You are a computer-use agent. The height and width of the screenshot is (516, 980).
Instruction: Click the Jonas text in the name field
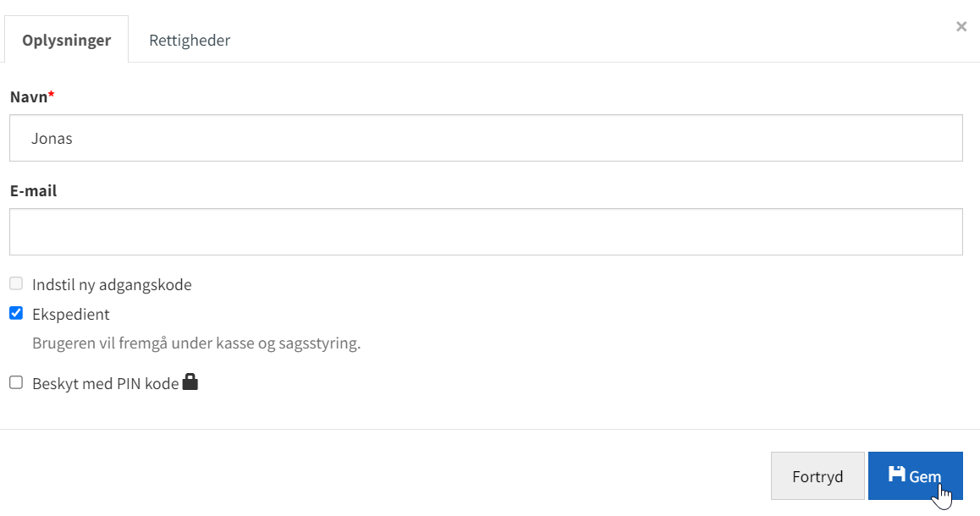(x=52, y=139)
